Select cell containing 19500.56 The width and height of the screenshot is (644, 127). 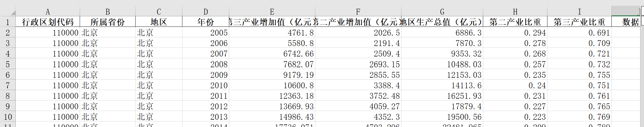tap(442, 117)
